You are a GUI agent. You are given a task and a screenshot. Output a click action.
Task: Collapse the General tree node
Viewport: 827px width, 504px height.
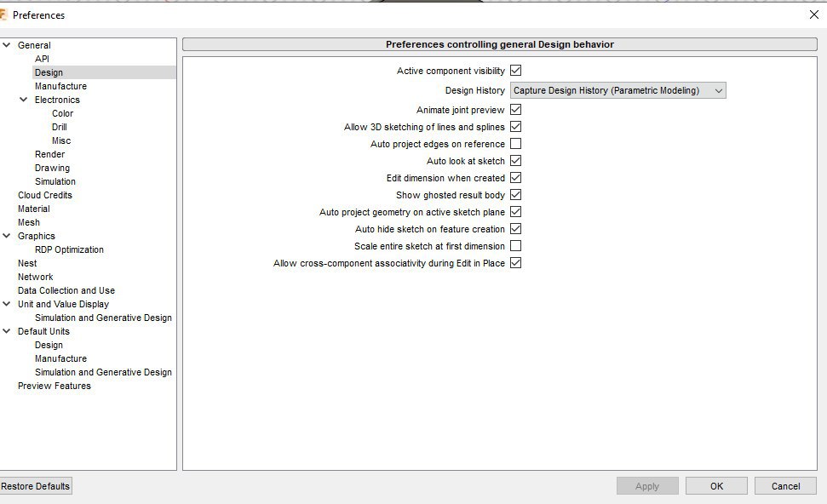(x=6, y=45)
